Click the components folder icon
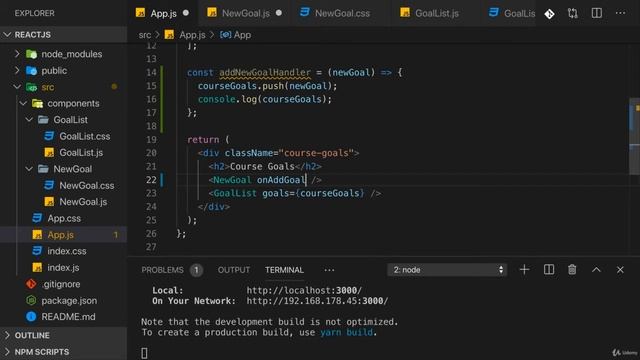 (38, 103)
